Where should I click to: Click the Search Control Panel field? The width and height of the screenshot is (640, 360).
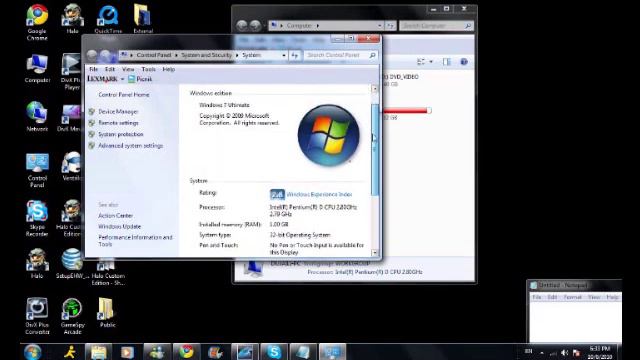coord(336,55)
